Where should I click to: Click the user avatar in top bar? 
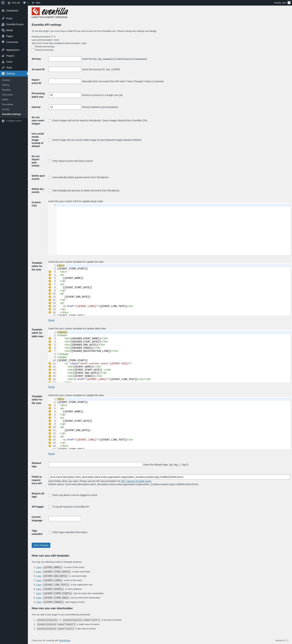coord(289,3)
